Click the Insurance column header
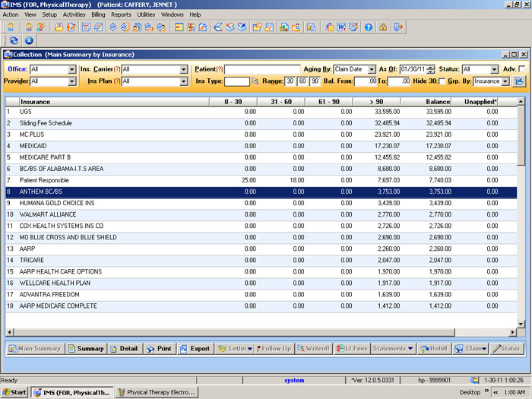This screenshot has height=399, width=532. click(114, 102)
